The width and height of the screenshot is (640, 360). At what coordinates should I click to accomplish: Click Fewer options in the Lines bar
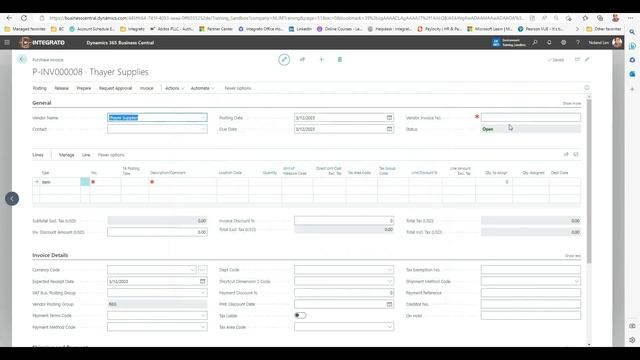[111, 155]
